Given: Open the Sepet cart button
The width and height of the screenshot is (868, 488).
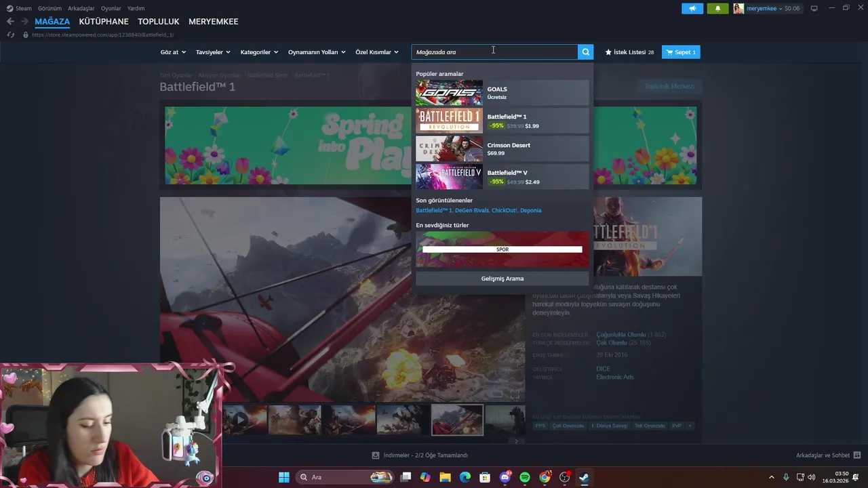Looking at the screenshot, I should pyautogui.click(x=681, y=52).
